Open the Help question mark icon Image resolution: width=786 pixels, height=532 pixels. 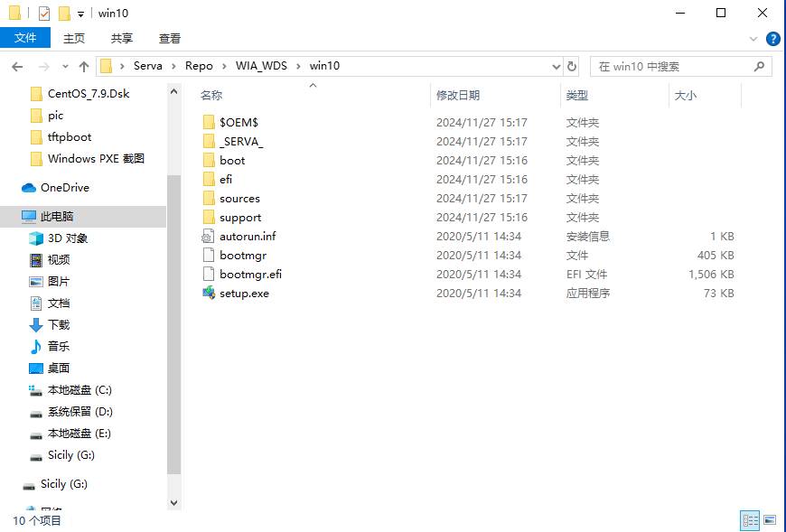pos(773,39)
